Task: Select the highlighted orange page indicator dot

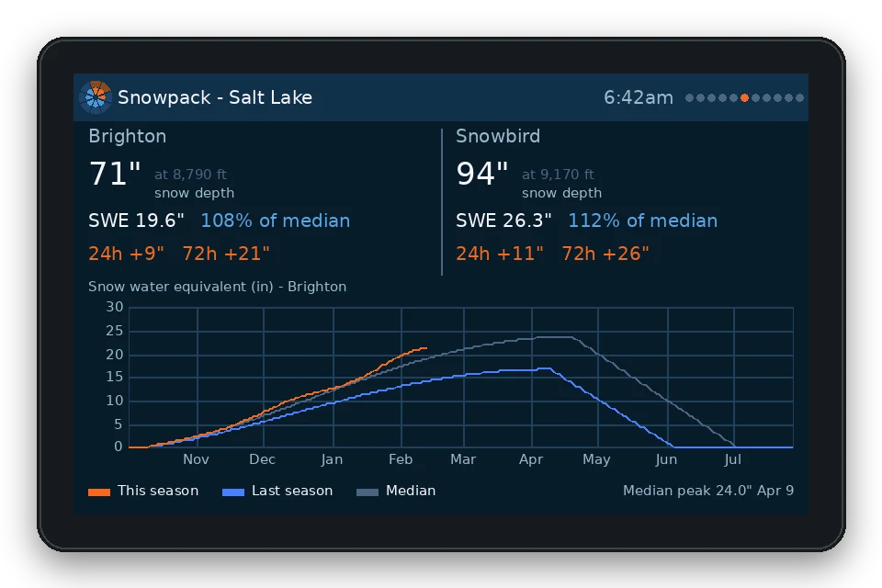Action: pyautogui.click(x=744, y=98)
